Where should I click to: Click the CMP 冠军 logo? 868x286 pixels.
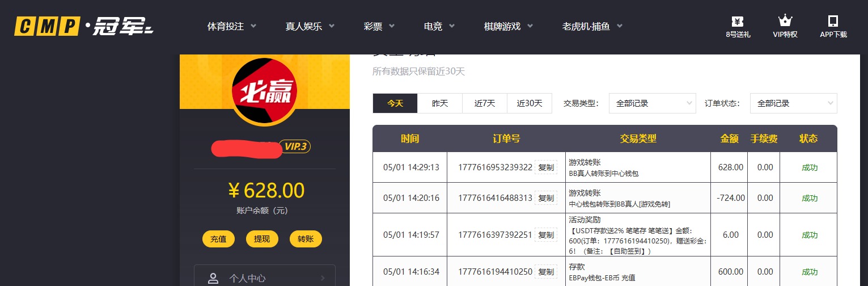tap(84, 26)
